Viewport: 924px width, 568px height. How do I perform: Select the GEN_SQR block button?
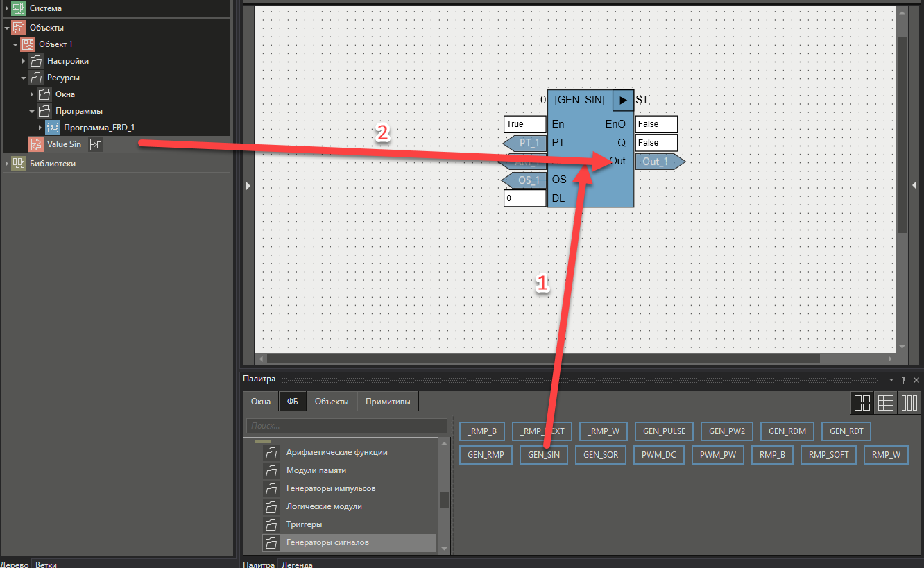601,455
